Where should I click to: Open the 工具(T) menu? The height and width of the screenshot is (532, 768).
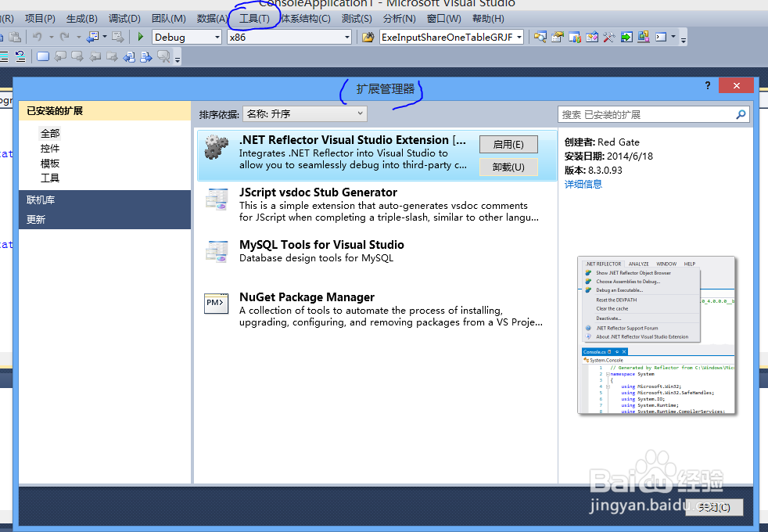254,19
